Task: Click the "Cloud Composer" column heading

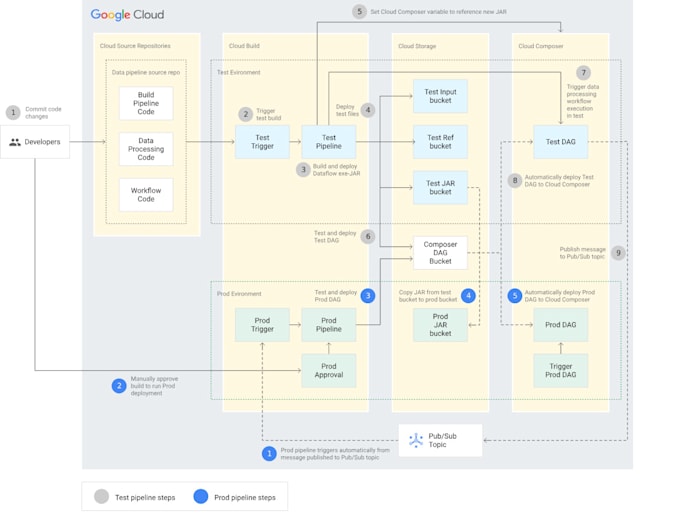Action: pos(541,46)
